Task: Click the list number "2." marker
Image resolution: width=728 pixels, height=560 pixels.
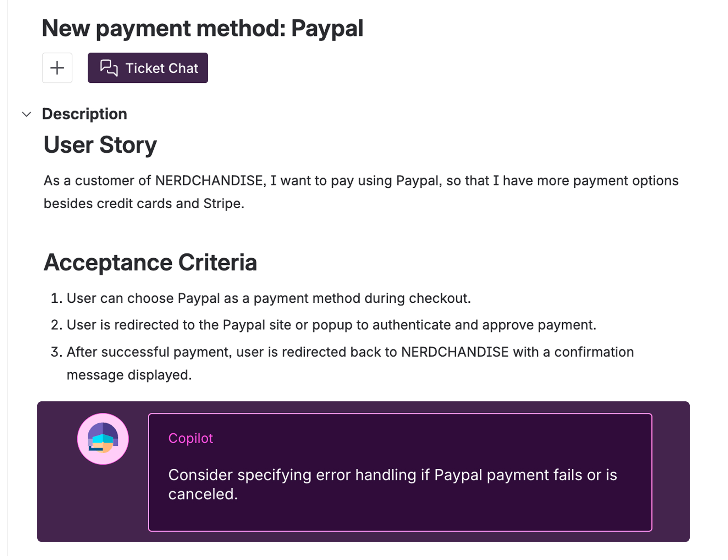Action: pos(56,325)
